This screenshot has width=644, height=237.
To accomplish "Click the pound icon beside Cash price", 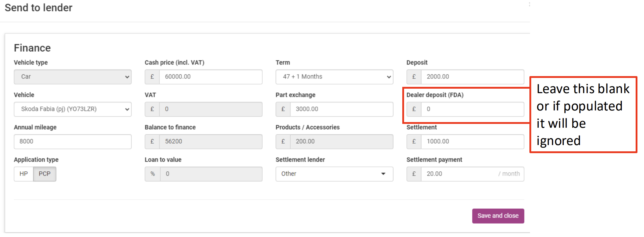I will click(152, 77).
